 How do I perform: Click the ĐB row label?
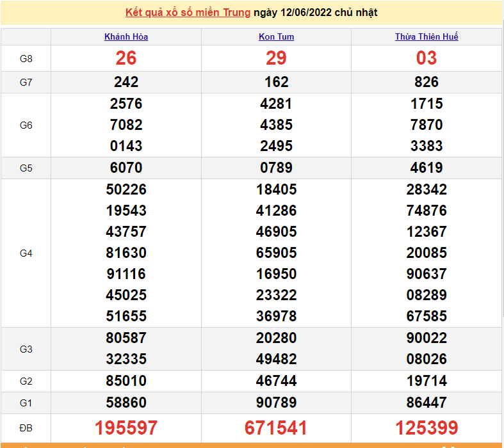(26, 427)
